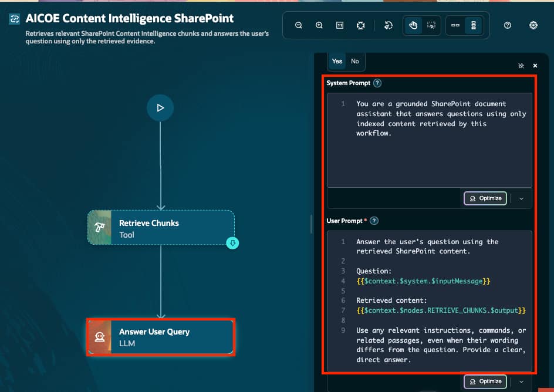Click inside the User Prompt editor

coord(429,300)
